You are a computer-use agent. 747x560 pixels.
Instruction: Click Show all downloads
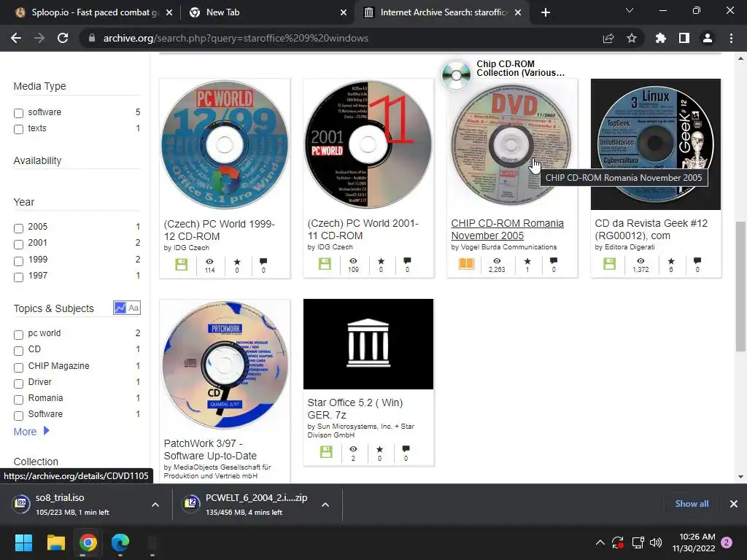click(692, 504)
